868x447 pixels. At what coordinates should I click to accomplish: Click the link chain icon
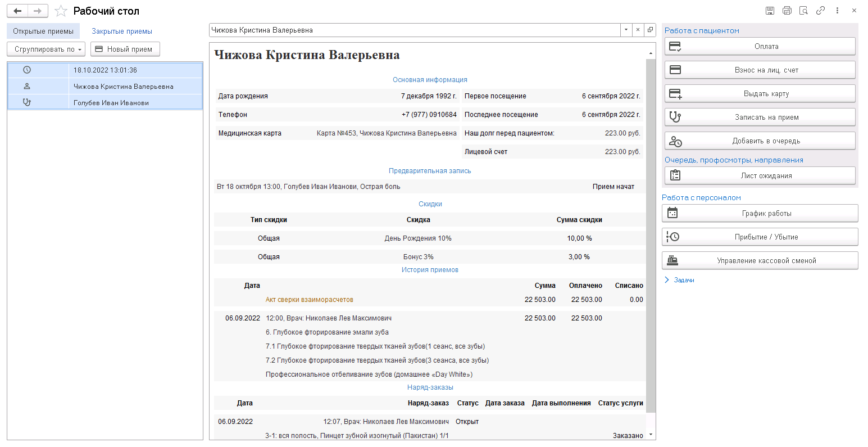821,11
